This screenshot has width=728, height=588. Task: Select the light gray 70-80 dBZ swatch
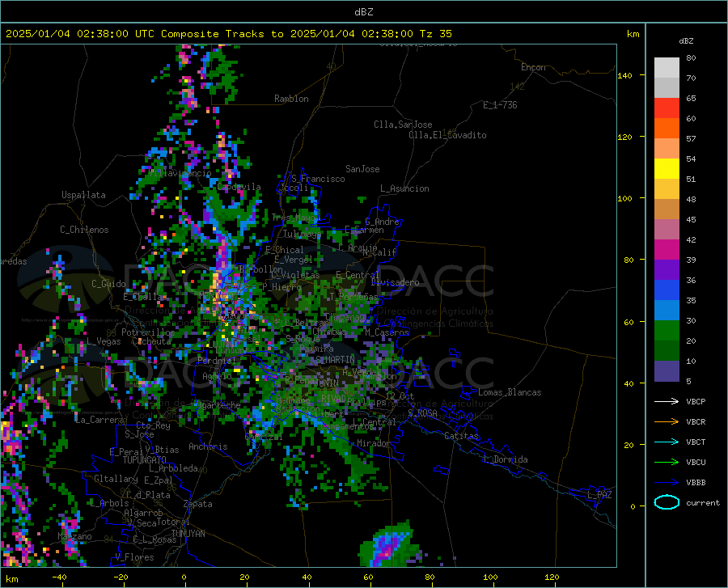click(x=667, y=68)
